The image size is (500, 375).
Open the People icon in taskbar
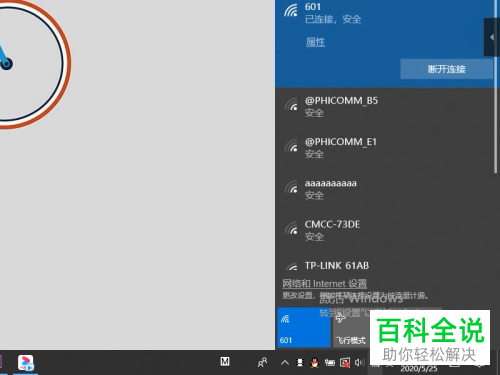click(x=262, y=362)
